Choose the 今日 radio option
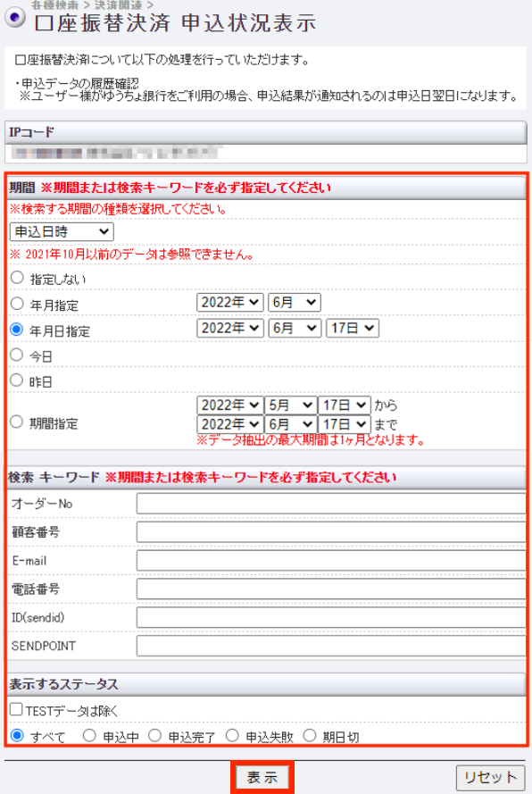The width and height of the screenshot is (532, 794). (17, 355)
